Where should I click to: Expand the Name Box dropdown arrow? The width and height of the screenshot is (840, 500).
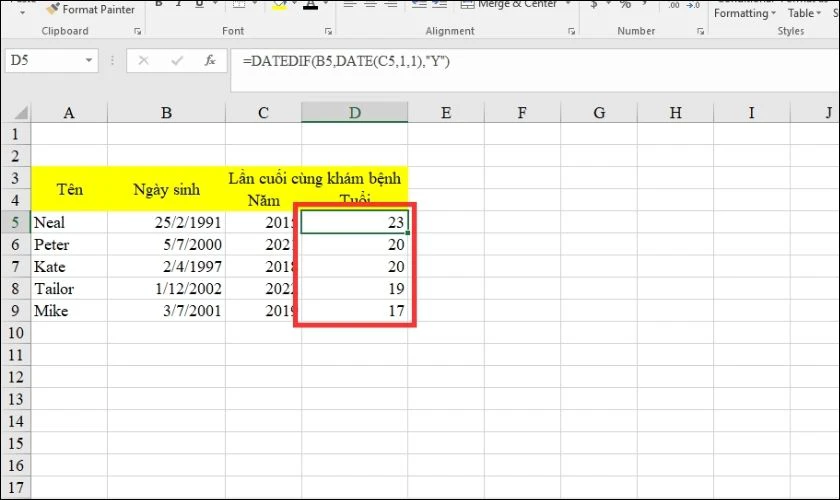[x=89, y=61]
